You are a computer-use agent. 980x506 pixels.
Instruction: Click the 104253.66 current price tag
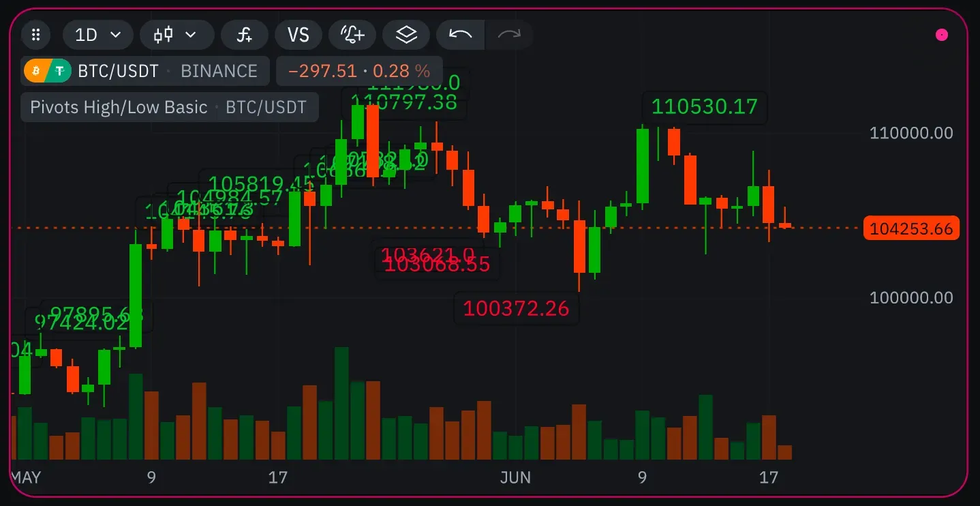[x=911, y=228]
